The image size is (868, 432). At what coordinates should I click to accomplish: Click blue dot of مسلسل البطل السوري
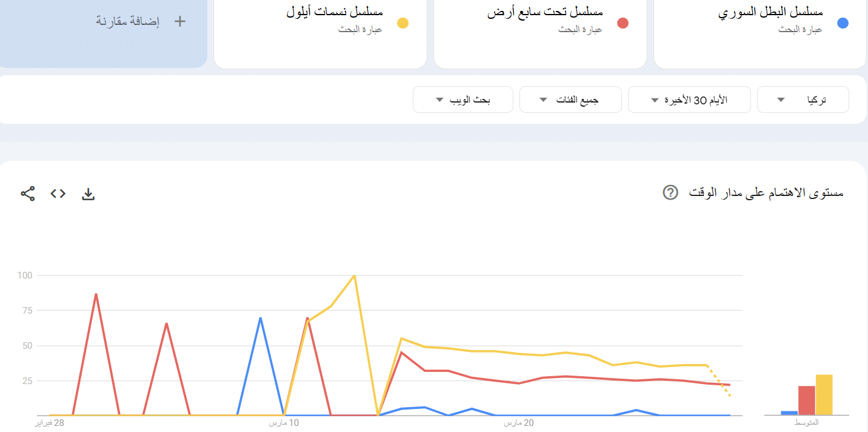coord(843,24)
